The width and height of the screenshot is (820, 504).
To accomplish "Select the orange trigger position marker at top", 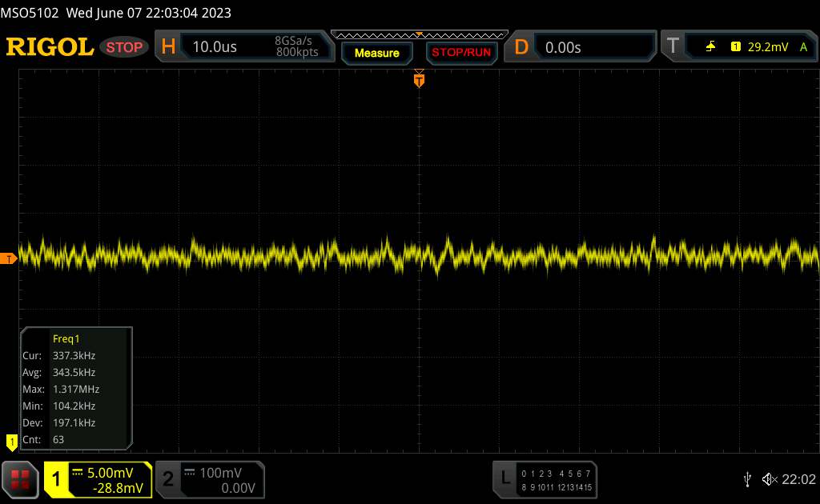I will [419, 79].
